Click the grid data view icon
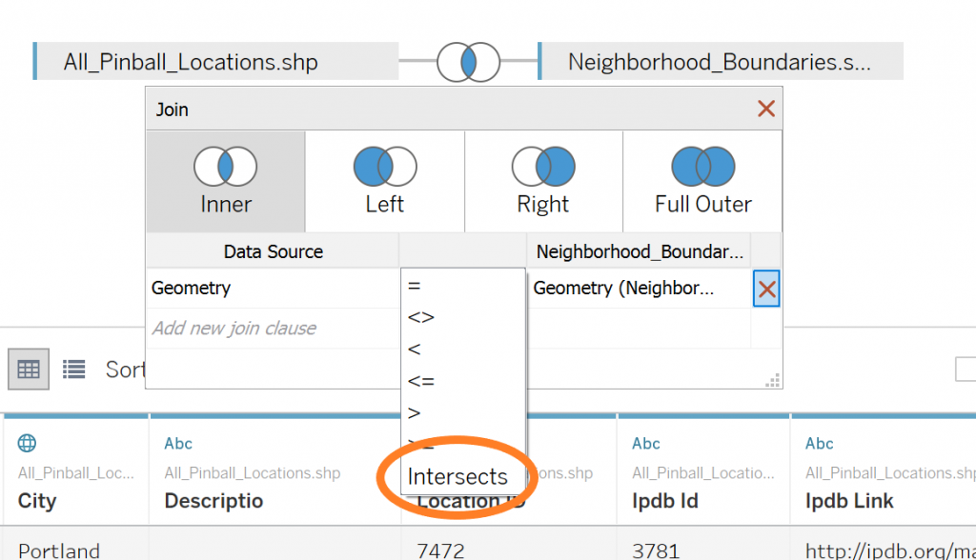Image resolution: width=976 pixels, height=560 pixels. [28, 370]
